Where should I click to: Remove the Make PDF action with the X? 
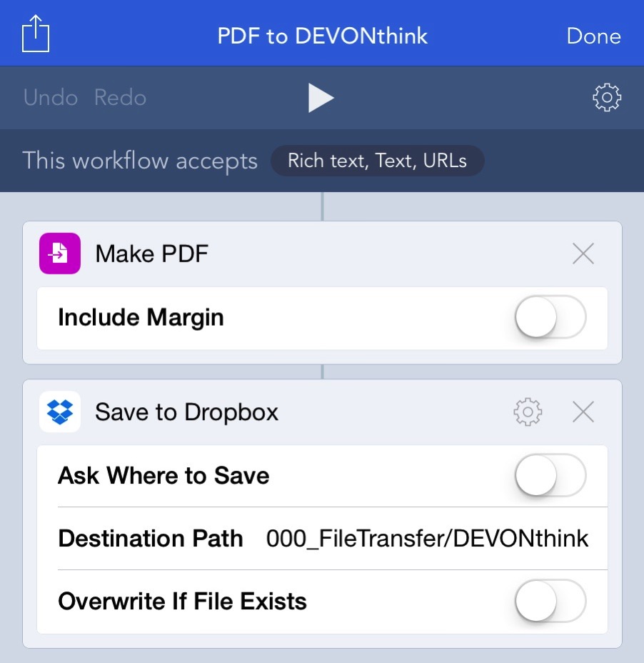pyautogui.click(x=583, y=253)
